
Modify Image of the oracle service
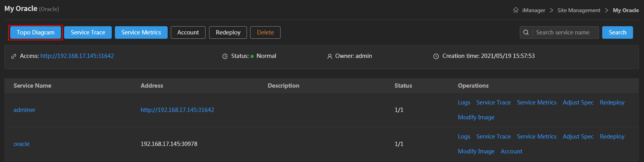476,151
